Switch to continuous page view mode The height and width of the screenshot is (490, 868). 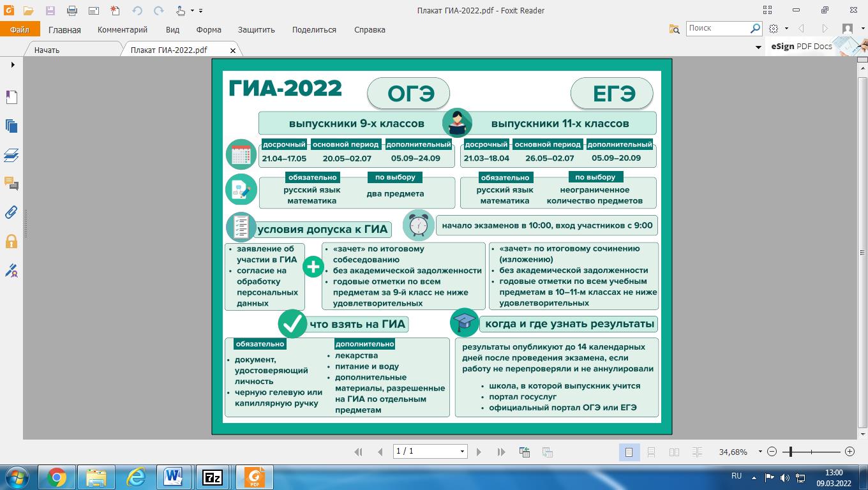(x=651, y=452)
